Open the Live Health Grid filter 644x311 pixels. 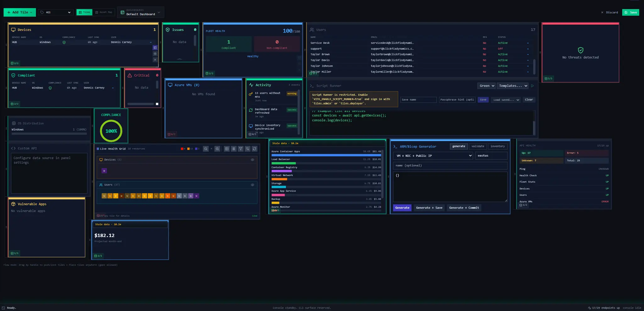pyautogui.click(x=241, y=149)
